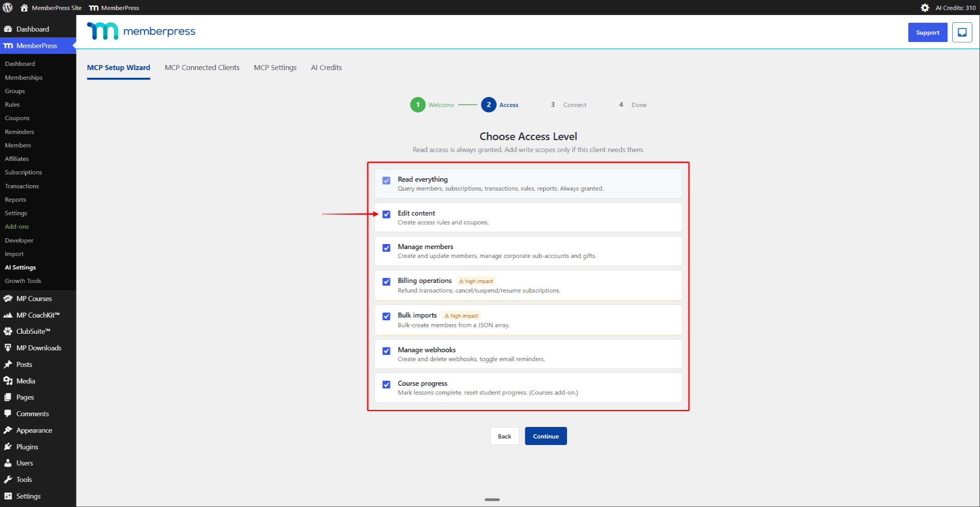Click the home icon next to MemberPress Site
980x507 pixels.
pyautogui.click(x=24, y=7)
